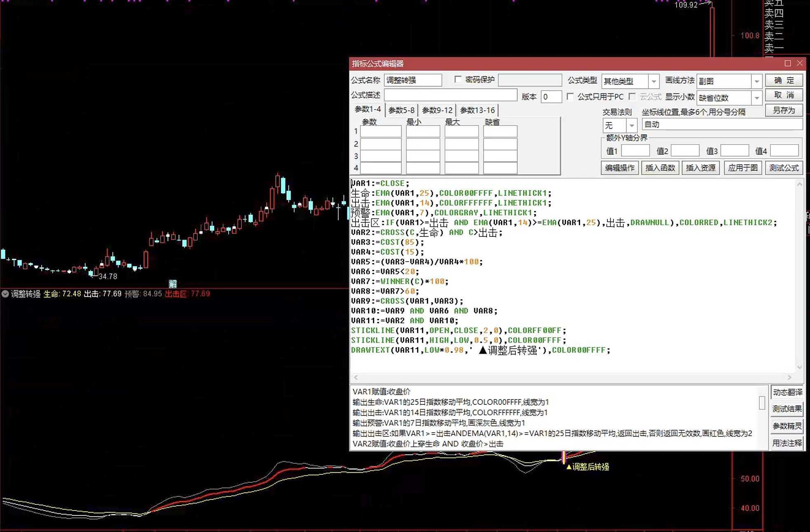Click row 3 最大 maximum cell
The image size is (810, 532).
coord(461,156)
